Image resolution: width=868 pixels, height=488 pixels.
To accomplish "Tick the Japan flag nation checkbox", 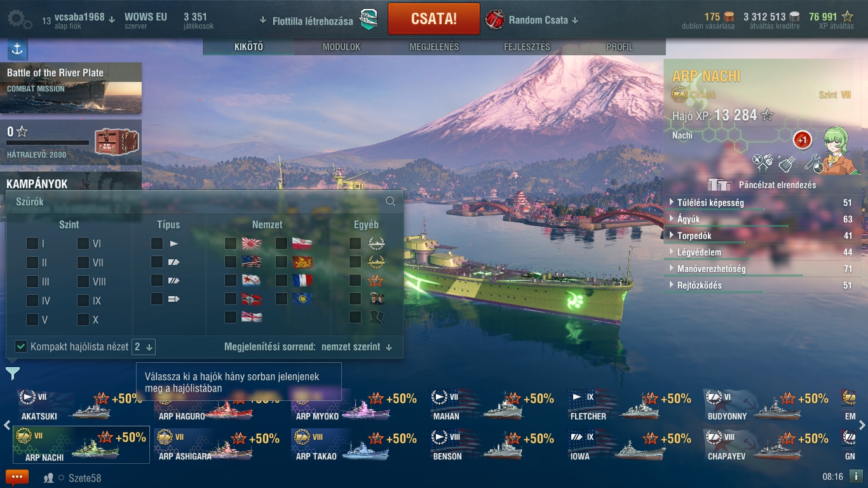I will pos(231,243).
